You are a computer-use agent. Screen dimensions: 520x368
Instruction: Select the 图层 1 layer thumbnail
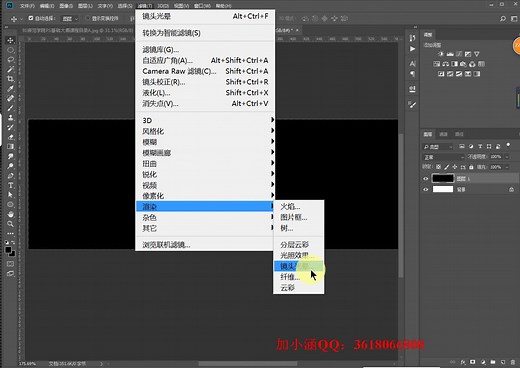[443, 179]
